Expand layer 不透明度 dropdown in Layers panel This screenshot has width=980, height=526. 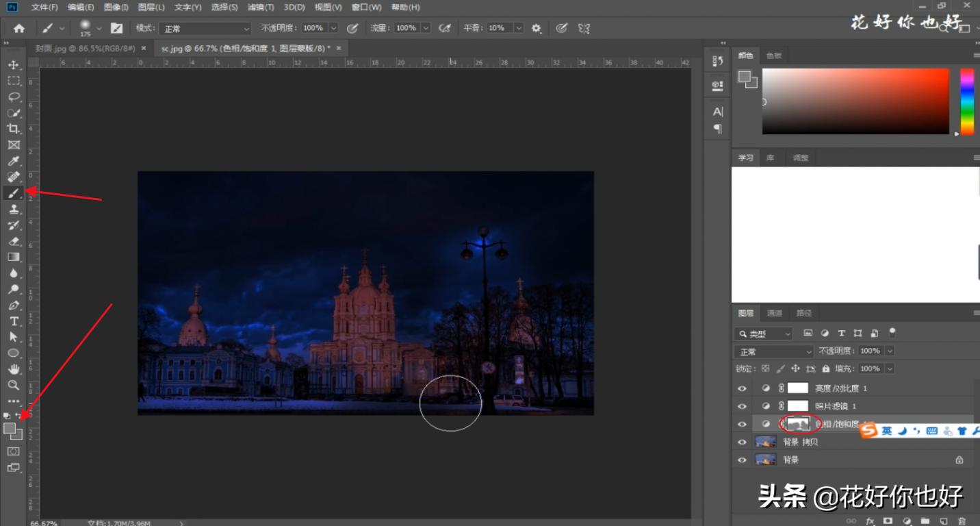pos(890,351)
